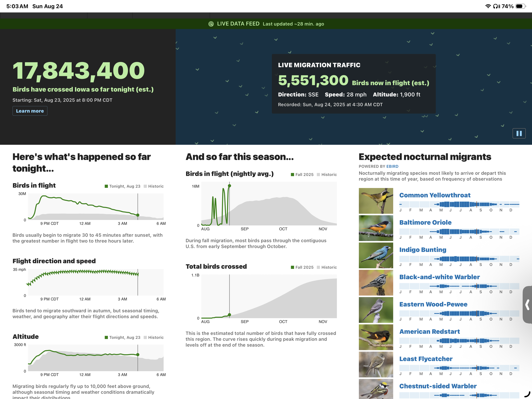Image resolution: width=532 pixels, height=399 pixels.
Task: Click the green Tonight legend swatch in Birds in flight
Action: tap(106, 186)
